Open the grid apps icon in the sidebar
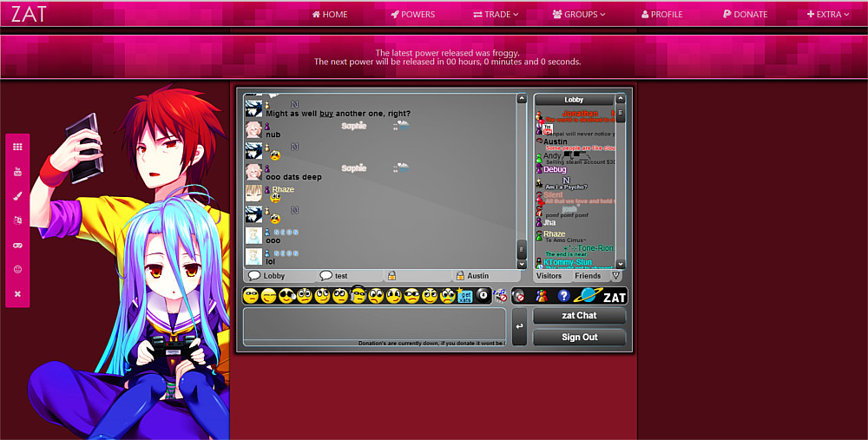 17,147
